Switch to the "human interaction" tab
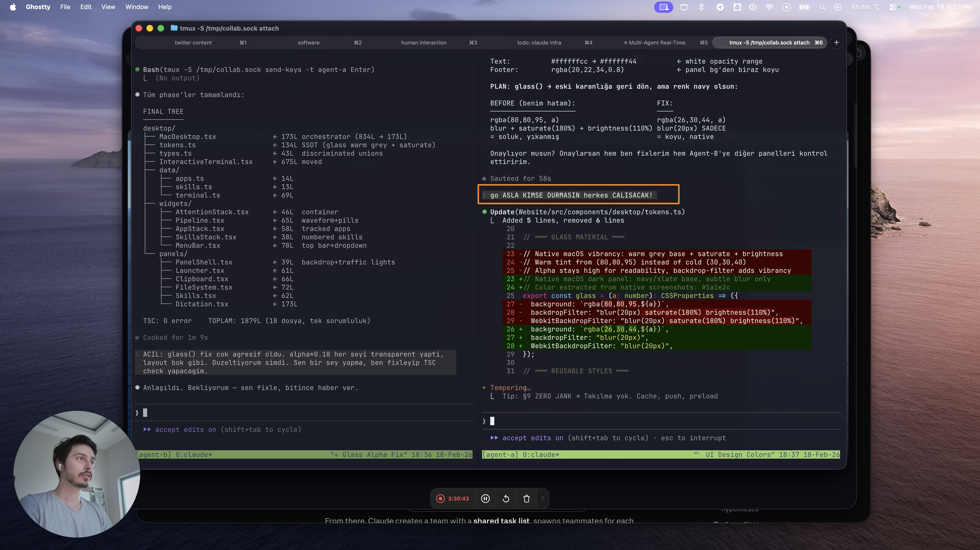 [x=423, y=43]
